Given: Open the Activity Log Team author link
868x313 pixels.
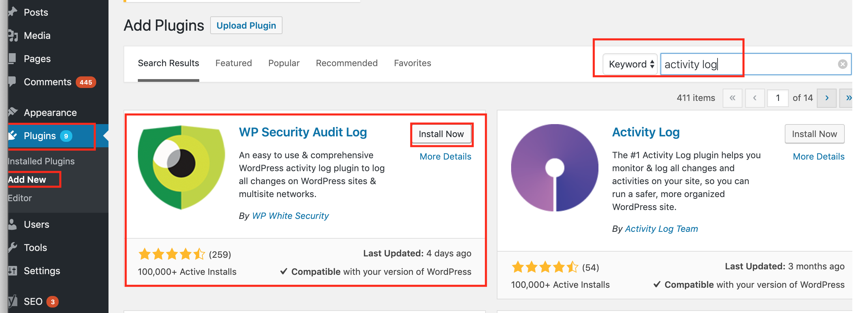Looking at the screenshot, I should pyautogui.click(x=661, y=229).
